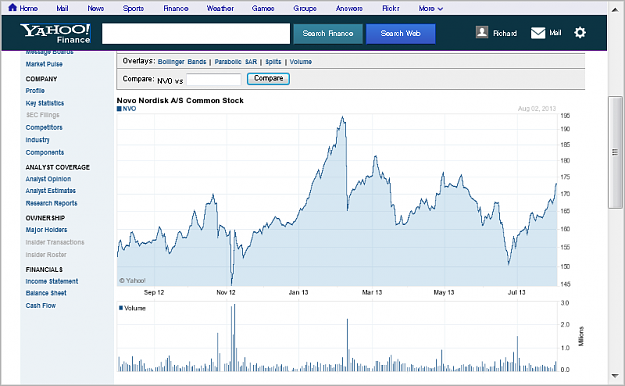Open Competitors sidebar link

pyautogui.click(x=44, y=128)
